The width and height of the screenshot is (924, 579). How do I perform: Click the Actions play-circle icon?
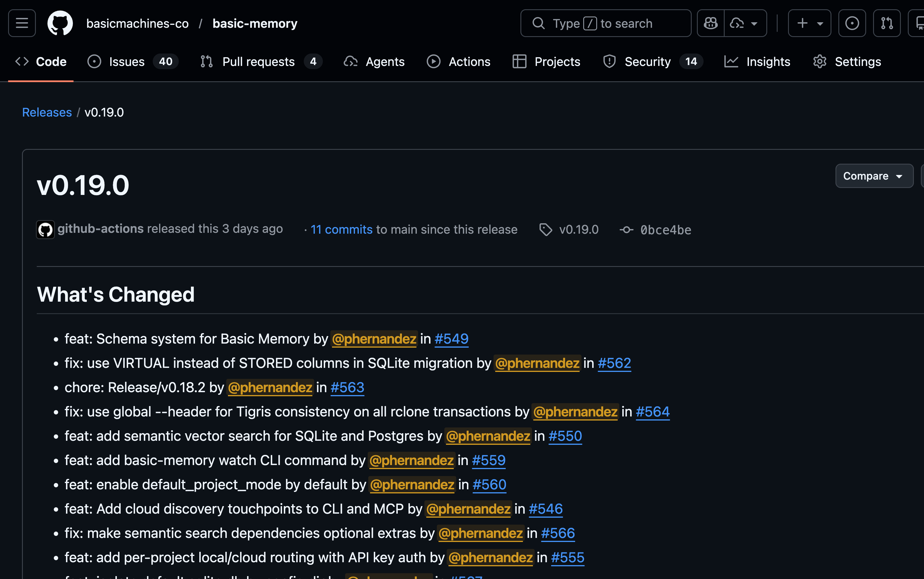point(433,62)
